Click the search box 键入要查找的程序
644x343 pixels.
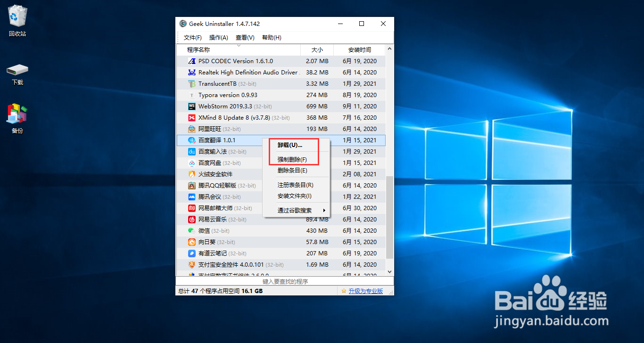coord(285,281)
